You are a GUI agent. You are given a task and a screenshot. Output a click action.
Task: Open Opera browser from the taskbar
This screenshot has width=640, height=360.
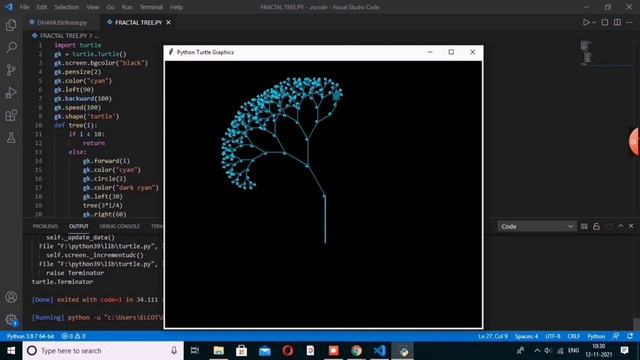click(287, 351)
